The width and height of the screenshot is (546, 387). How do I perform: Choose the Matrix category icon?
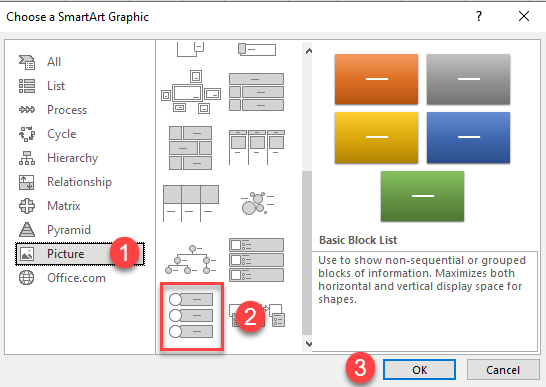(x=27, y=206)
